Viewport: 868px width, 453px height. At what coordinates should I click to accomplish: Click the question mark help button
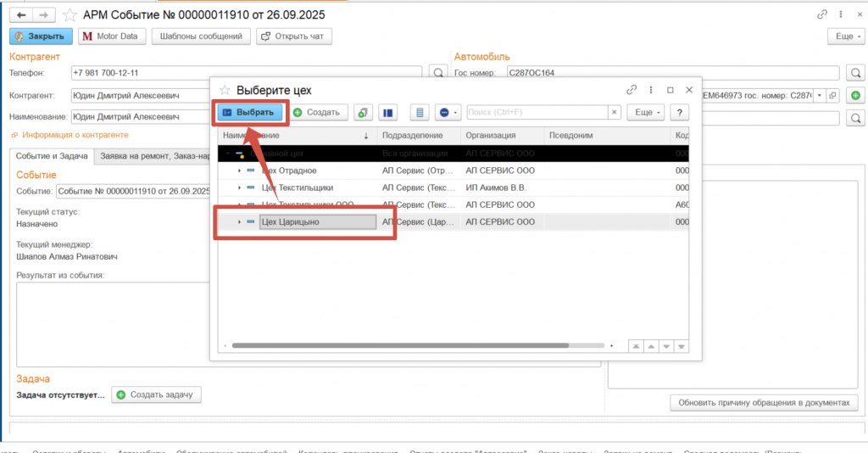[x=679, y=112]
